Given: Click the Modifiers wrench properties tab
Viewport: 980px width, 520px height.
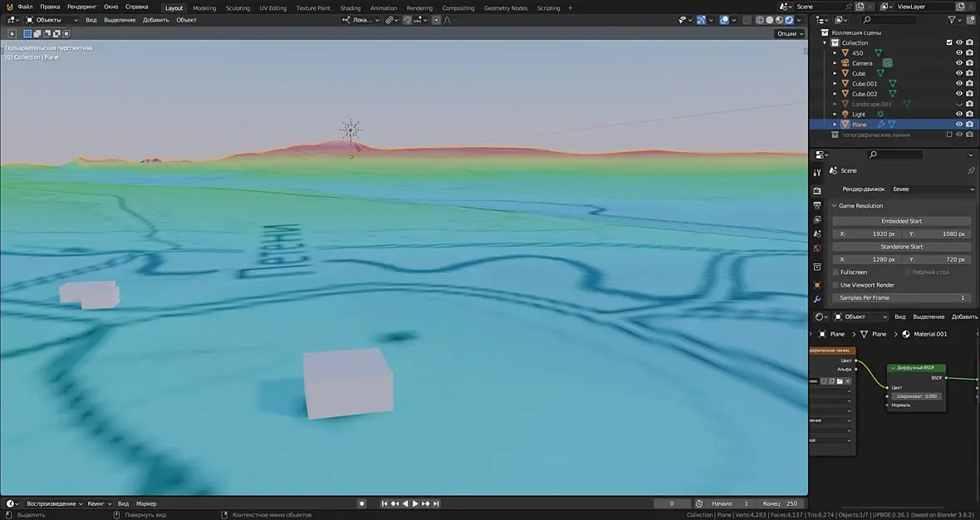Looking at the screenshot, I should [817, 299].
